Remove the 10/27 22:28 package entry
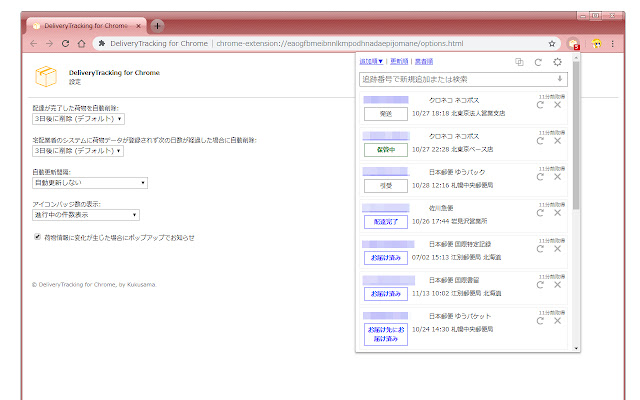The width and height of the screenshot is (640, 400). [558, 141]
